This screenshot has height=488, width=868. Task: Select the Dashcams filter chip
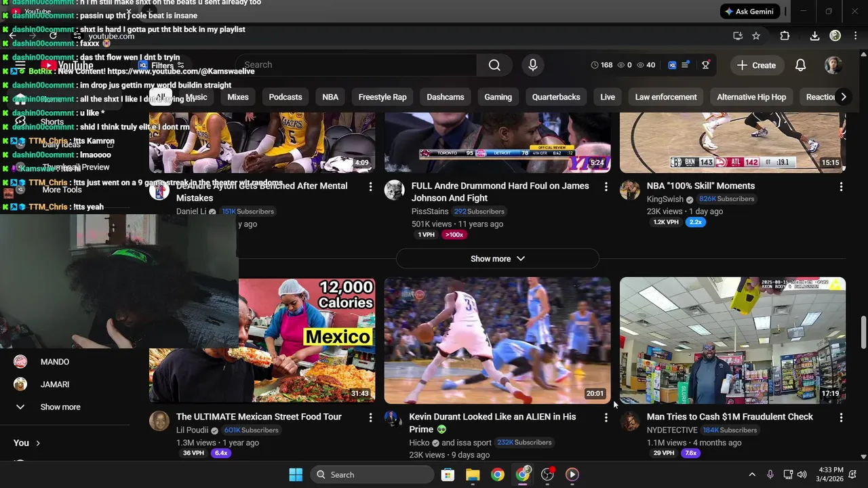click(x=446, y=97)
